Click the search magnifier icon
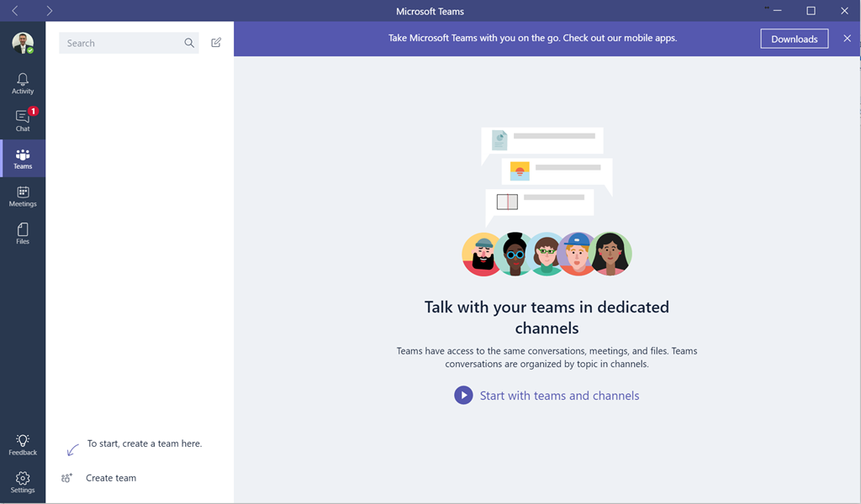The height and width of the screenshot is (504, 861). click(189, 43)
